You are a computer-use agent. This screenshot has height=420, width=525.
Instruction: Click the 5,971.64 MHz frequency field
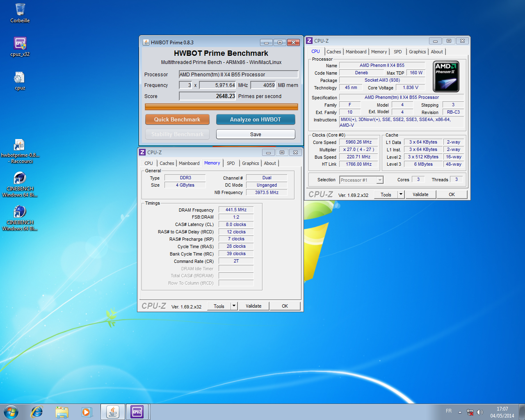[x=217, y=85]
